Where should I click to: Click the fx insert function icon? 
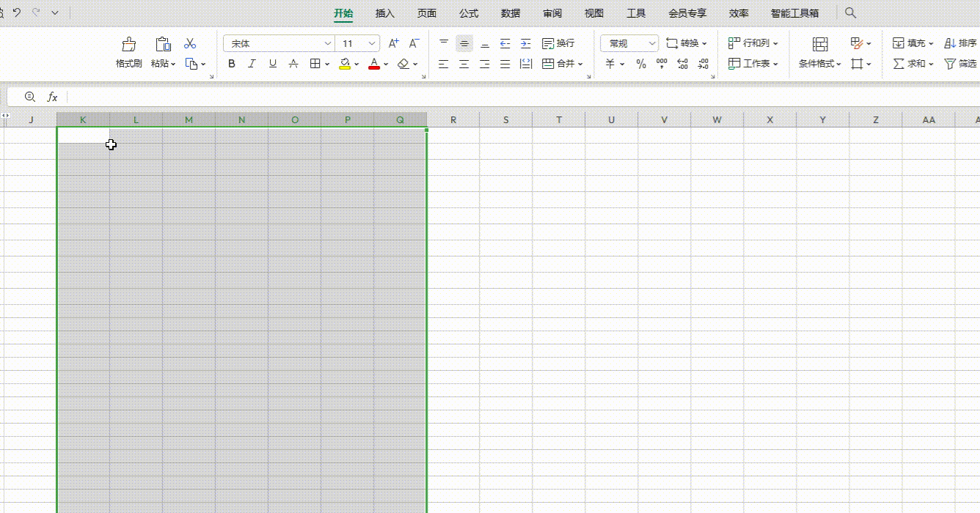pyautogui.click(x=52, y=97)
